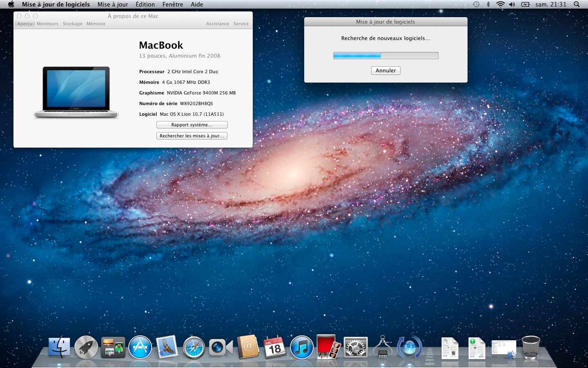Click 'Recherche de nouveaux logiciels…' status text
Image resolution: width=588 pixels, height=368 pixels.
click(386, 38)
